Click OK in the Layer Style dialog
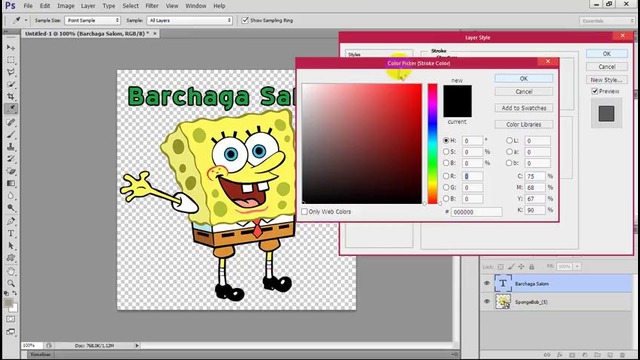The width and height of the screenshot is (640, 360). [607, 53]
